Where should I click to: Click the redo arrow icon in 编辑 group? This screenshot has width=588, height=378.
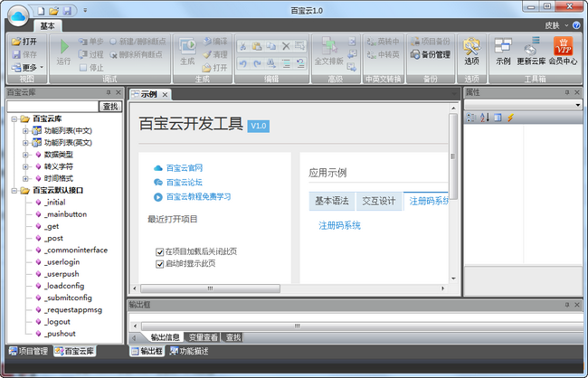coord(257,63)
